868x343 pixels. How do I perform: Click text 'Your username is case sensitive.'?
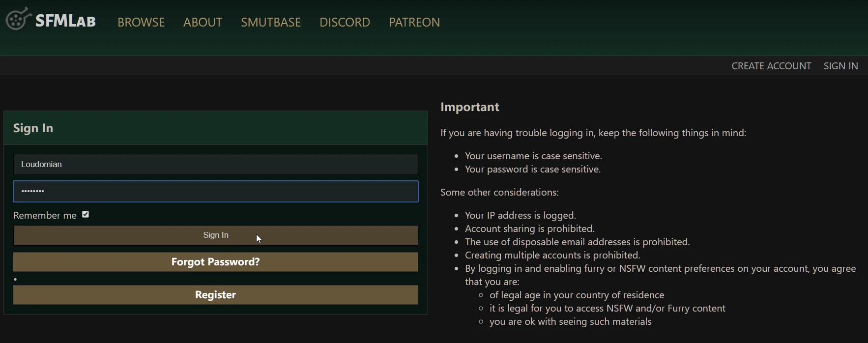pos(533,156)
